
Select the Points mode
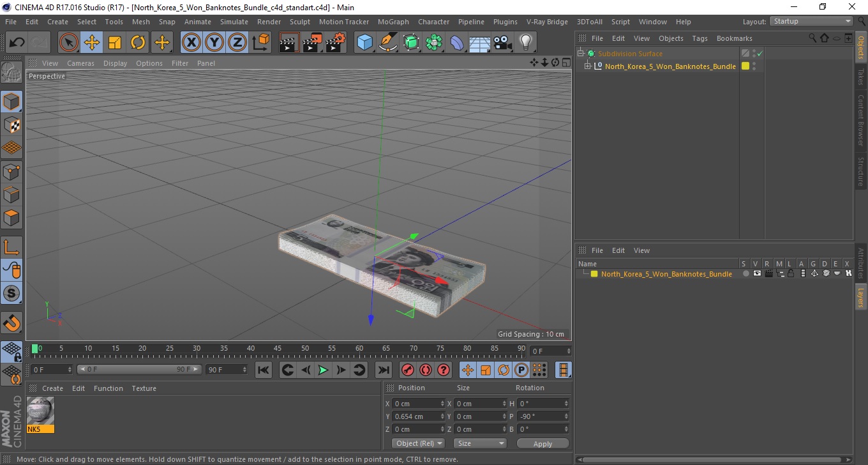11,171
